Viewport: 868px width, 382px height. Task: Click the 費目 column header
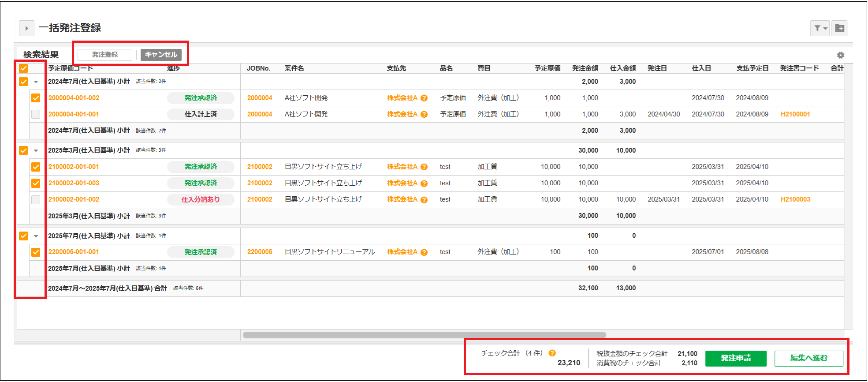(484, 68)
